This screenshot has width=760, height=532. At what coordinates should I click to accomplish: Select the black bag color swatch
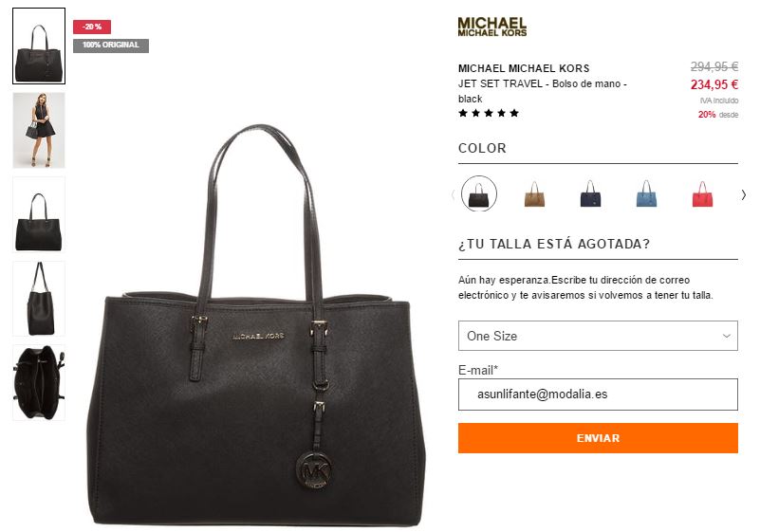(x=479, y=193)
